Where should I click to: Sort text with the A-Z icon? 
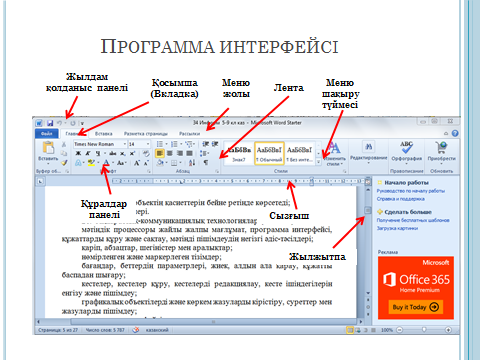point(192,163)
